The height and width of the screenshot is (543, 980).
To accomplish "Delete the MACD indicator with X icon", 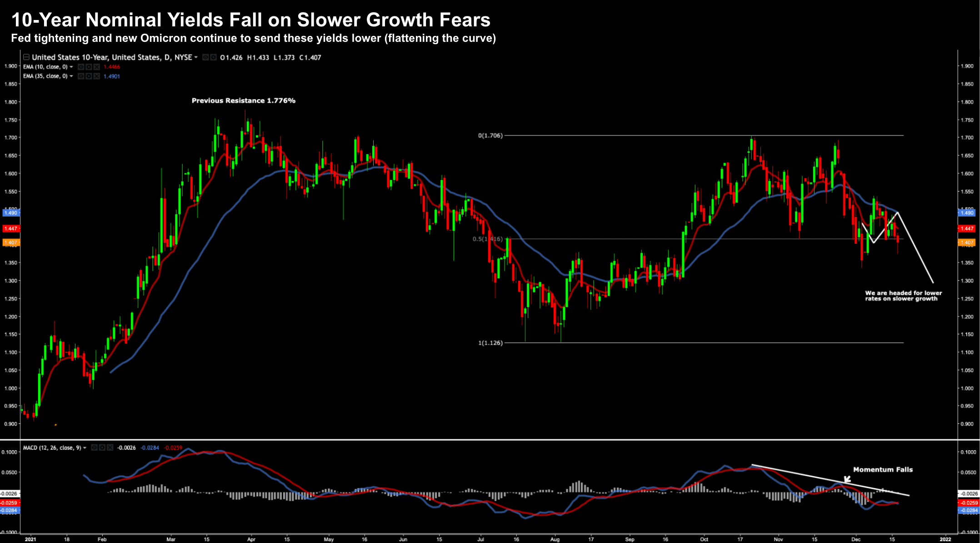I will point(110,447).
